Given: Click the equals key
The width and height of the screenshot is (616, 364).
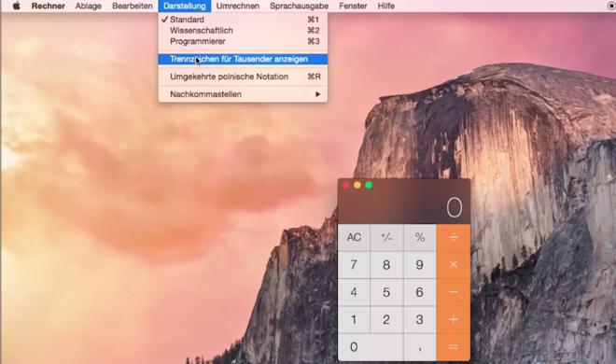Looking at the screenshot, I should coord(454,347).
